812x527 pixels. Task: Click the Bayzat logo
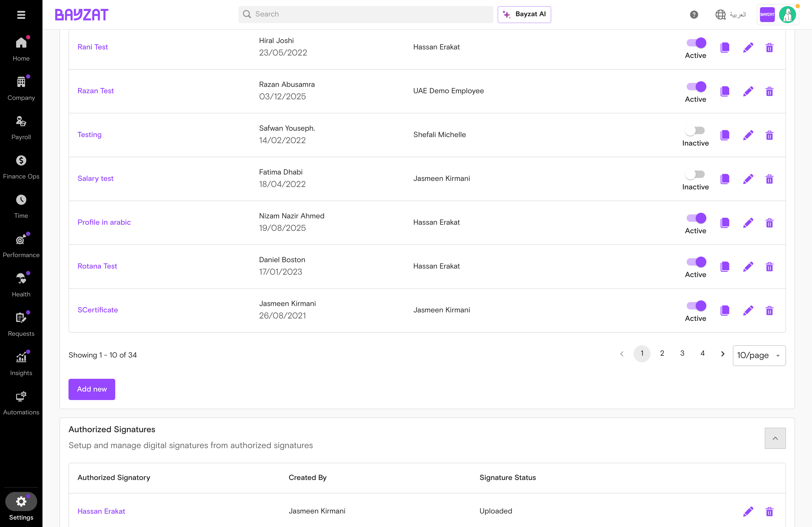(82, 15)
